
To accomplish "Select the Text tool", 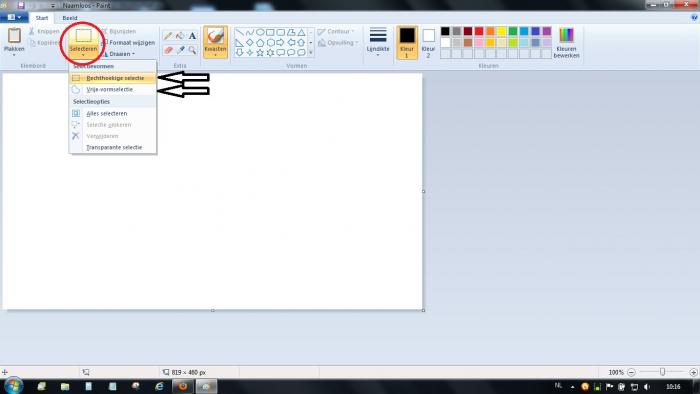I will (192, 36).
